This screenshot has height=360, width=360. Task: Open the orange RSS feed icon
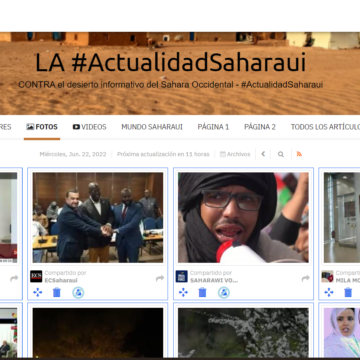pyautogui.click(x=299, y=154)
